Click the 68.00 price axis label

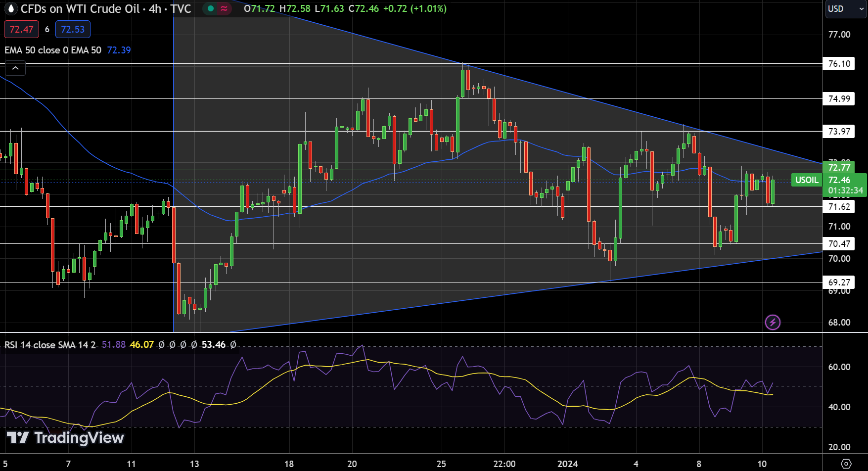point(839,323)
